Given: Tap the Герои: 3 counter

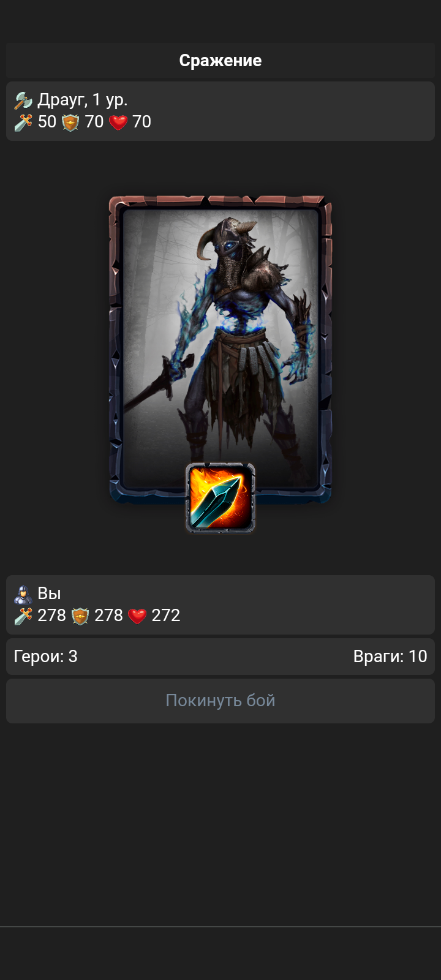Looking at the screenshot, I should 45,657.
